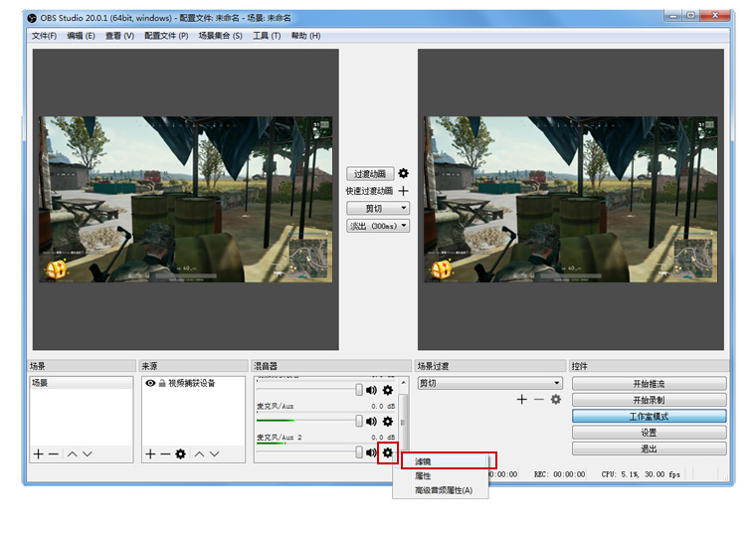This screenshot has width=756, height=540.
Task: Click the 麦克风/Aux 2 volume slider handle
Action: click(x=359, y=452)
